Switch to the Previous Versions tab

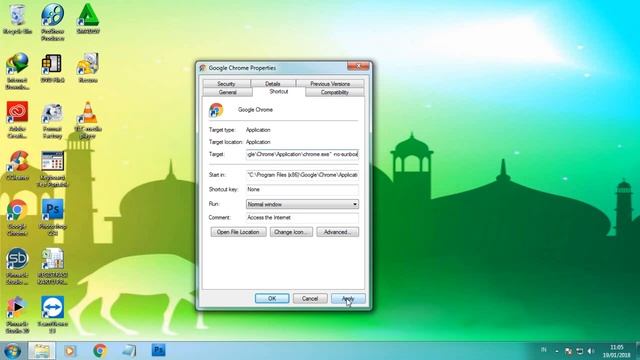pos(330,83)
